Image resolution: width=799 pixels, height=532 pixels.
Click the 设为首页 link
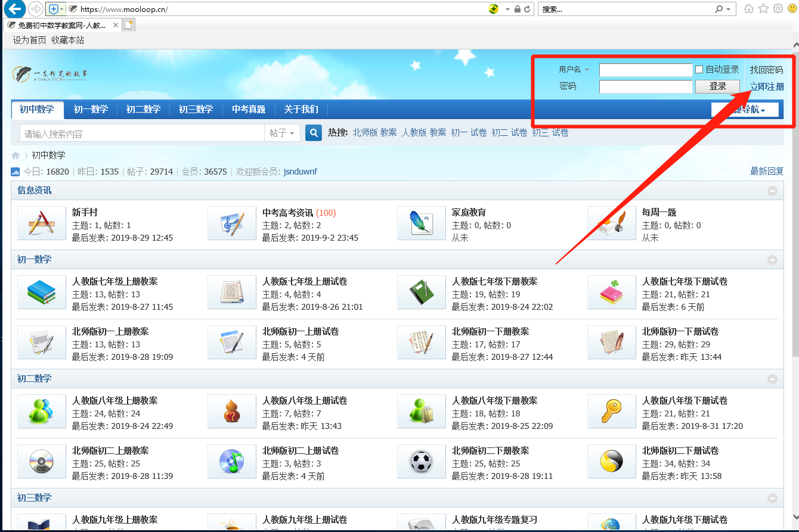[29, 40]
